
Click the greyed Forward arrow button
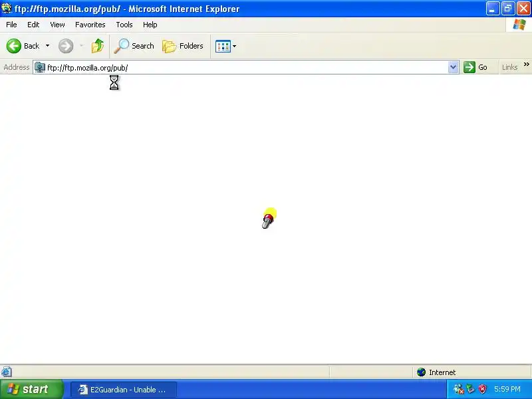click(x=66, y=46)
